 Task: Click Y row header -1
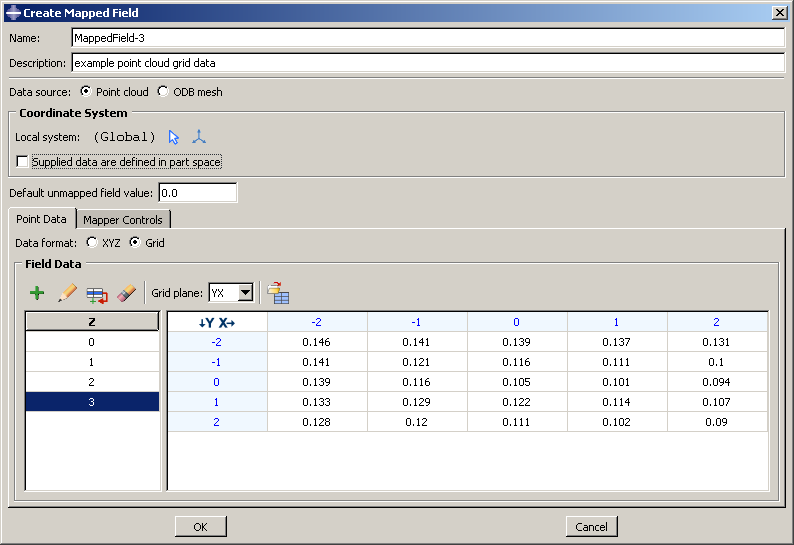tap(217, 362)
